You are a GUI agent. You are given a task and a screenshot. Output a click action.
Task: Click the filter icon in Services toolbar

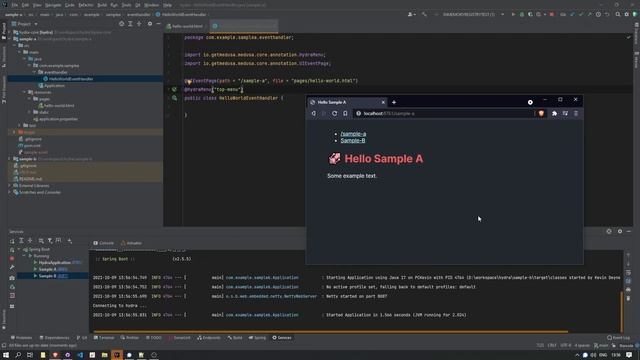click(x=50, y=241)
